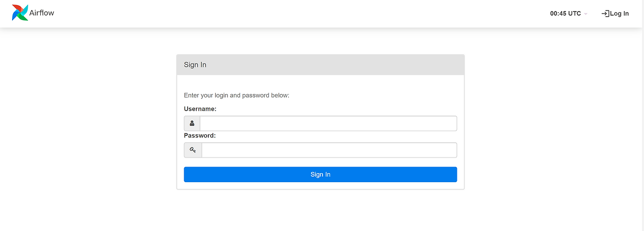Click the Password: label
This screenshot has height=231, width=644.
tap(200, 135)
